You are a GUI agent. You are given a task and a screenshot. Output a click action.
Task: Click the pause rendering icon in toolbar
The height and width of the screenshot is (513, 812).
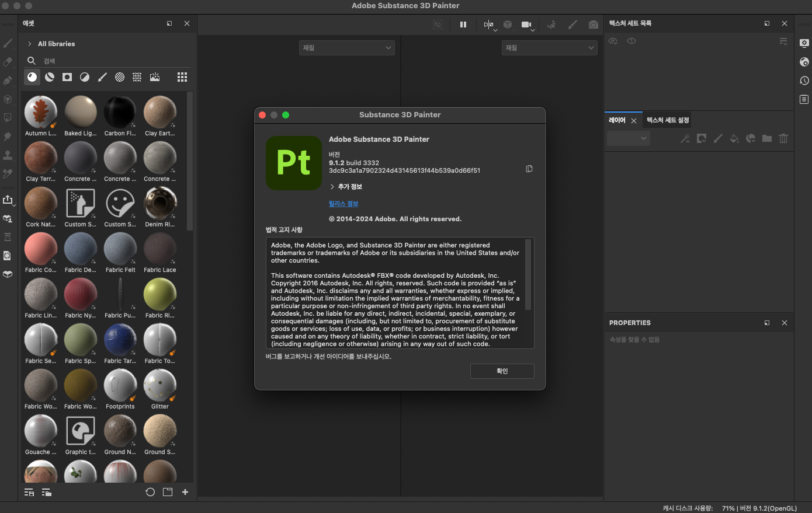pyautogui.click(x=463, y=25)
